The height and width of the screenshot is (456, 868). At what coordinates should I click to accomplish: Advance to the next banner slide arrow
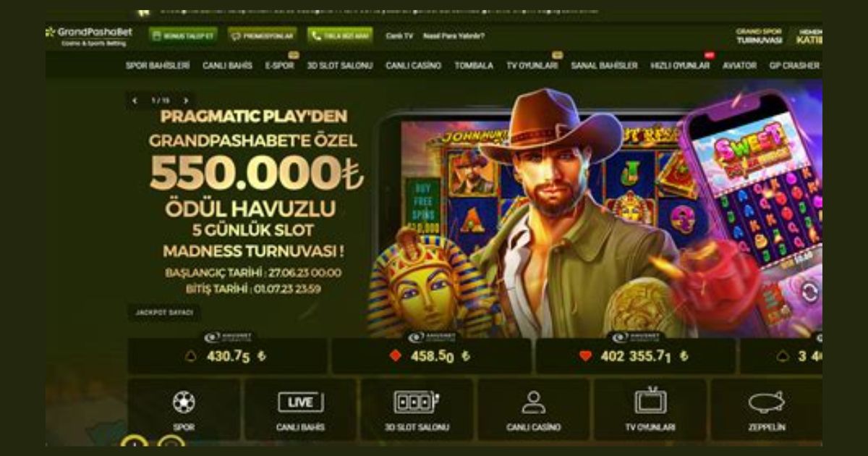(x=186, y=101)
